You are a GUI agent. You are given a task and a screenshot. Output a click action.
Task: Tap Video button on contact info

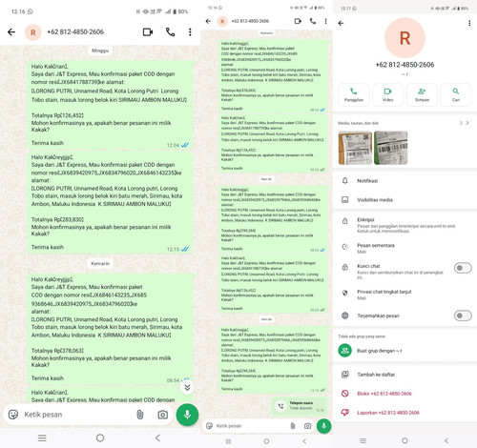tap(387, 94)
